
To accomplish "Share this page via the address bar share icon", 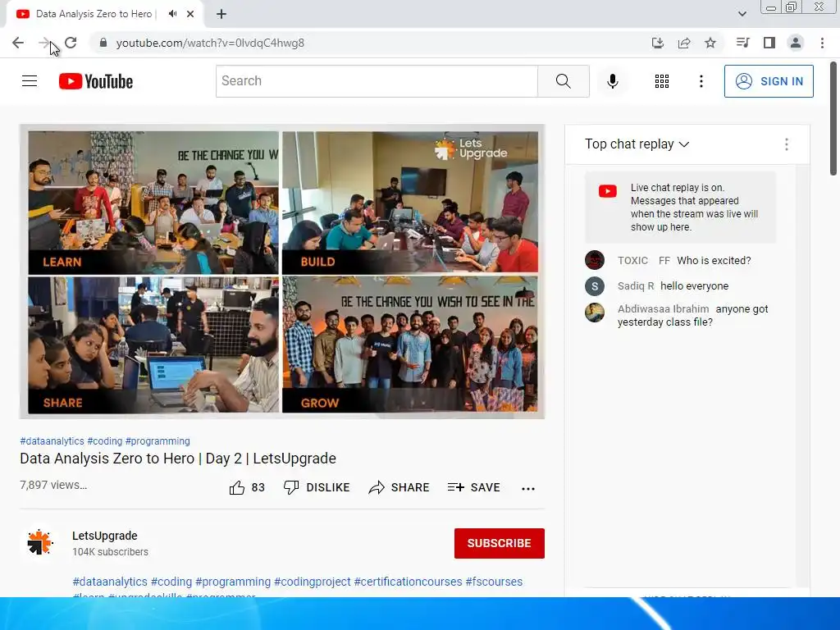I will 684,43.
